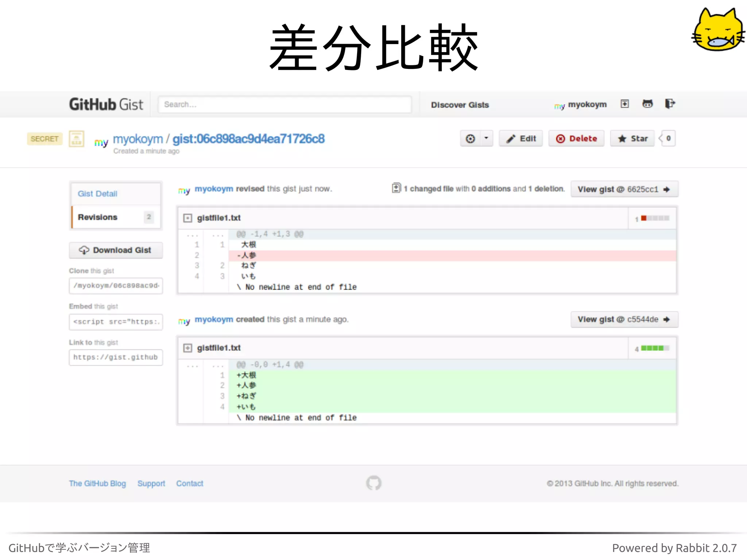This screenshot has height=560, width=747.
Task: Focus the Search gists field
Action: (285, 105)
